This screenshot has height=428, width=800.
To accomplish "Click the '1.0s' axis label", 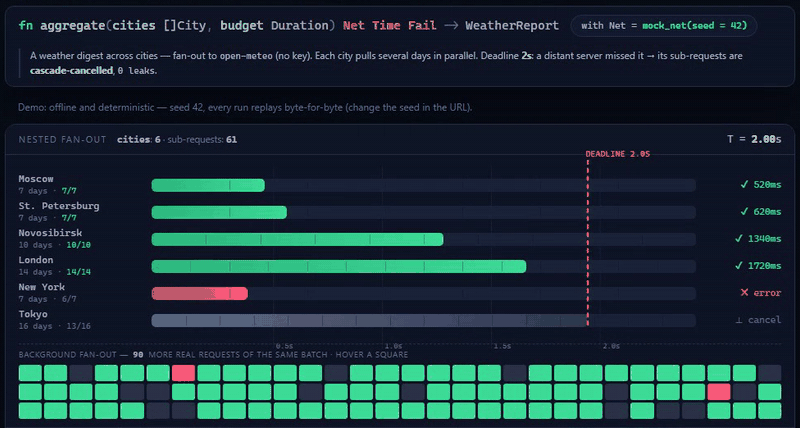I will (x=393, y=346).
